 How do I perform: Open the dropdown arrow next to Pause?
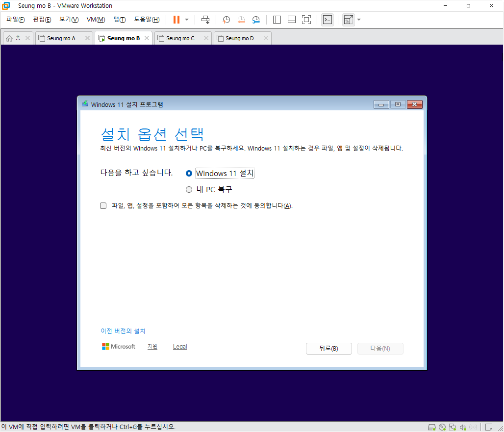pos(187,20)
